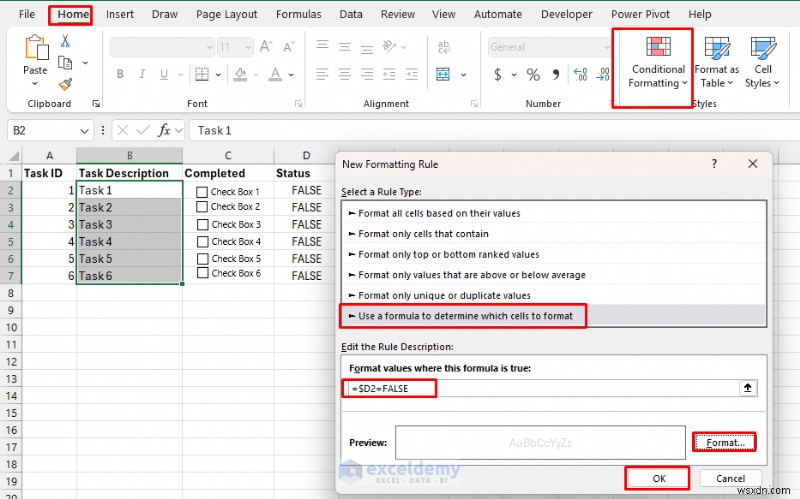Click the Align Right icon
Viewport: 800px width, 499px height.
[367, 74]
